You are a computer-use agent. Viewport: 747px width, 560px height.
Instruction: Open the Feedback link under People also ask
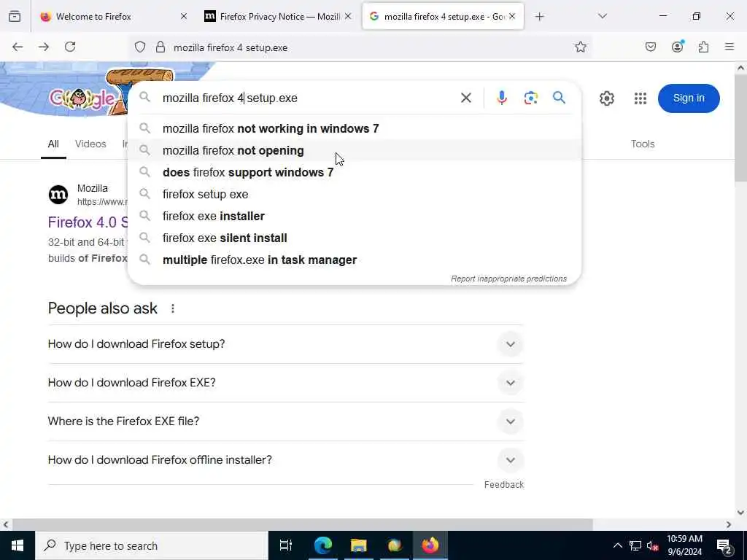[504, 484]
